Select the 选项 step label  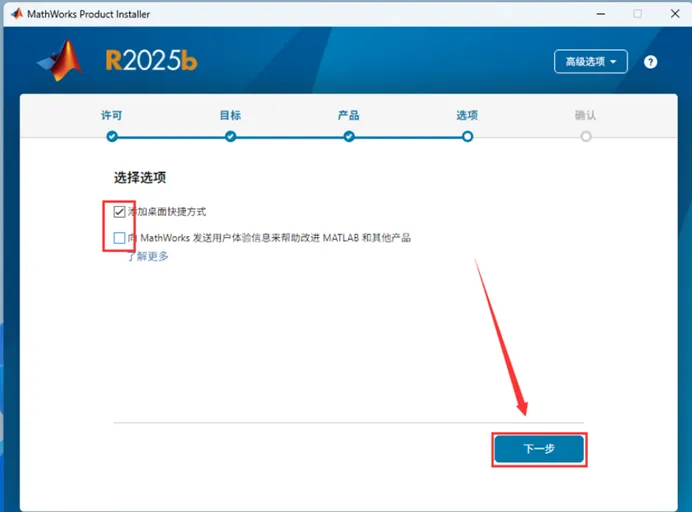click(x=467, y=115)
